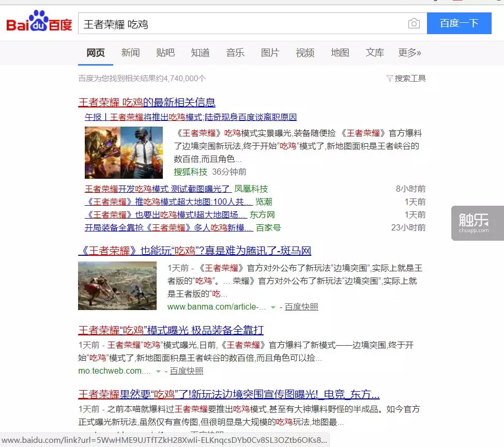Open 王者荣耀果然要"吃鸡"了 result title
Viewport: 504px width, 447px height.
(229, 394)
